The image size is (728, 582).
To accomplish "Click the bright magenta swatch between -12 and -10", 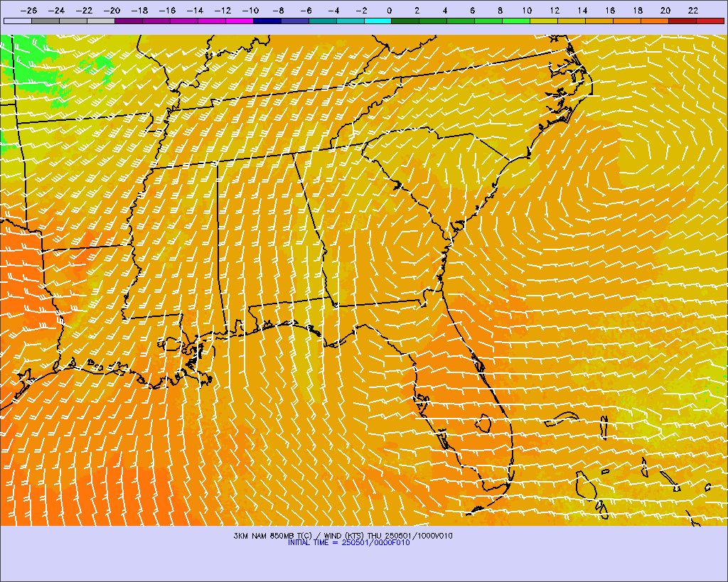I will [240, 21].
